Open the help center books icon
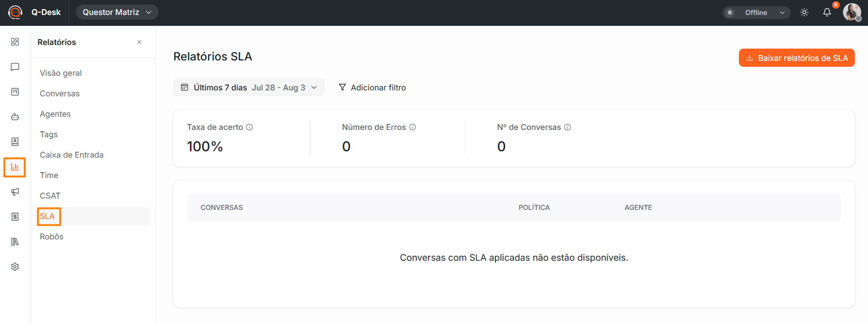 [x=15, y=242]
